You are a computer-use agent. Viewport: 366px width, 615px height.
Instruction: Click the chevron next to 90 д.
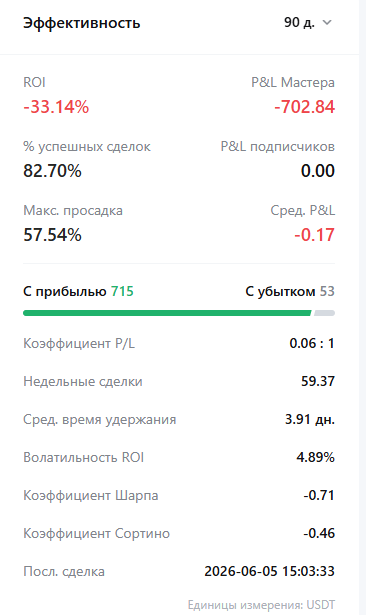(x=327, y=23)
